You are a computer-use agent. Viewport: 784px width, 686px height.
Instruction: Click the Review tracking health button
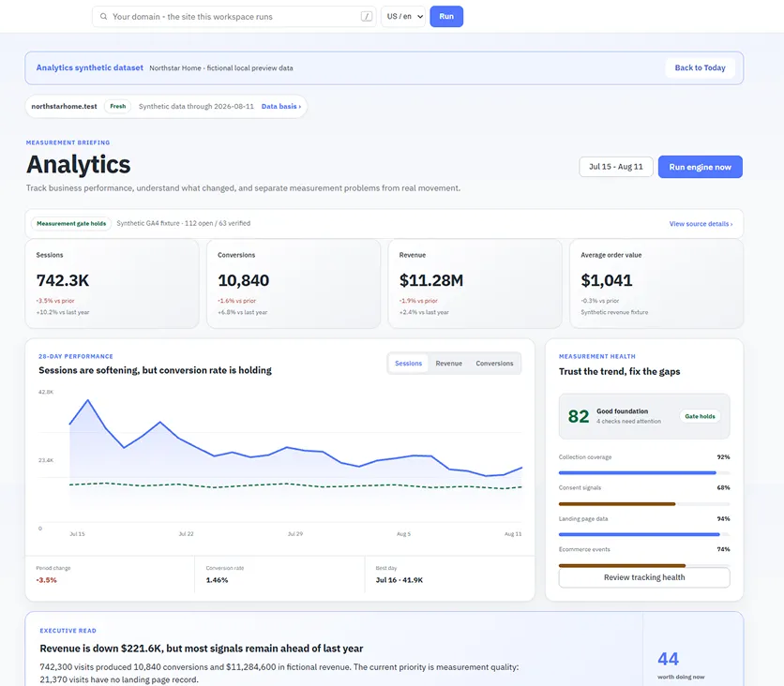(644, 577)
